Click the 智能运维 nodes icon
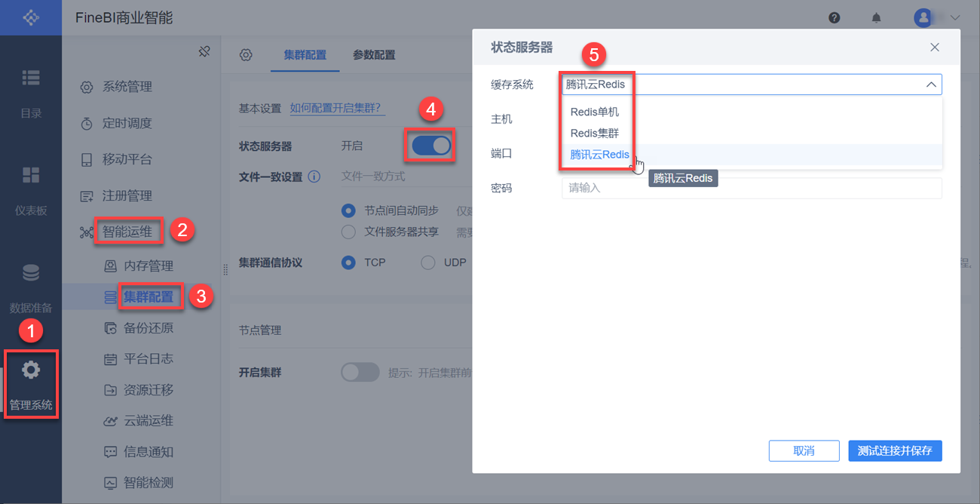The width and height of the screenshot is (980, 504). 87,232
